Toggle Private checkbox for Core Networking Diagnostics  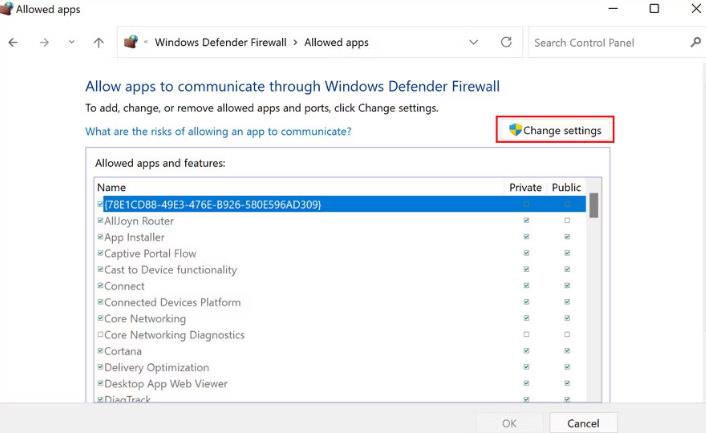(526, 334)
